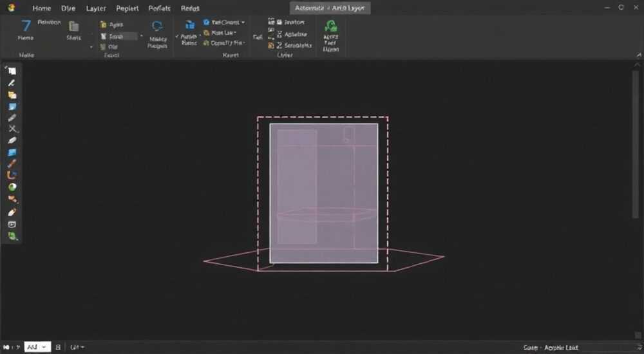
Task: Open the TwiCinont dropdown in the ribbon
Action: tap(224, 22)
